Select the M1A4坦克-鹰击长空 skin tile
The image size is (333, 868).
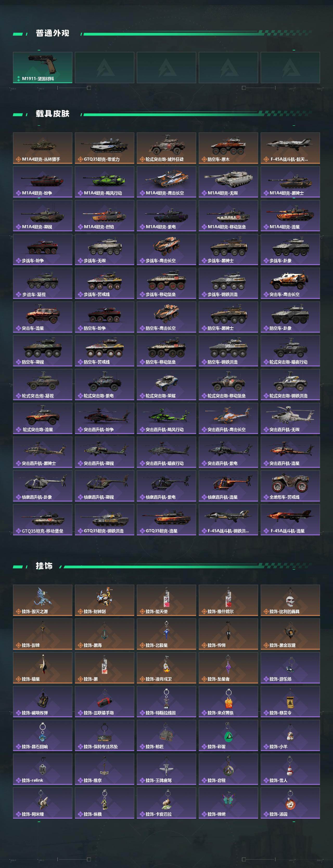pyautogui.click(x=166, y=182)
